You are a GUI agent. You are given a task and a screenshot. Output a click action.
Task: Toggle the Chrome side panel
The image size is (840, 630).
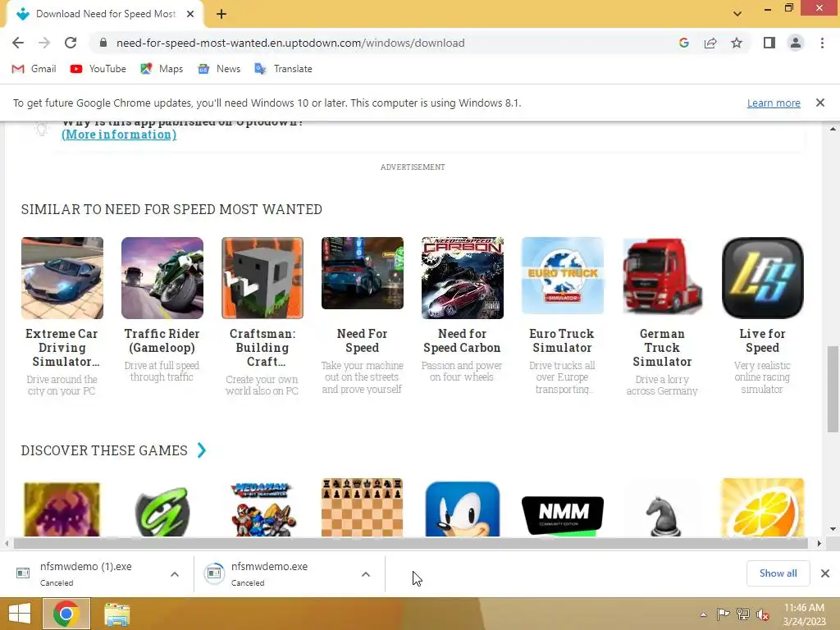(x=769, y=43)
